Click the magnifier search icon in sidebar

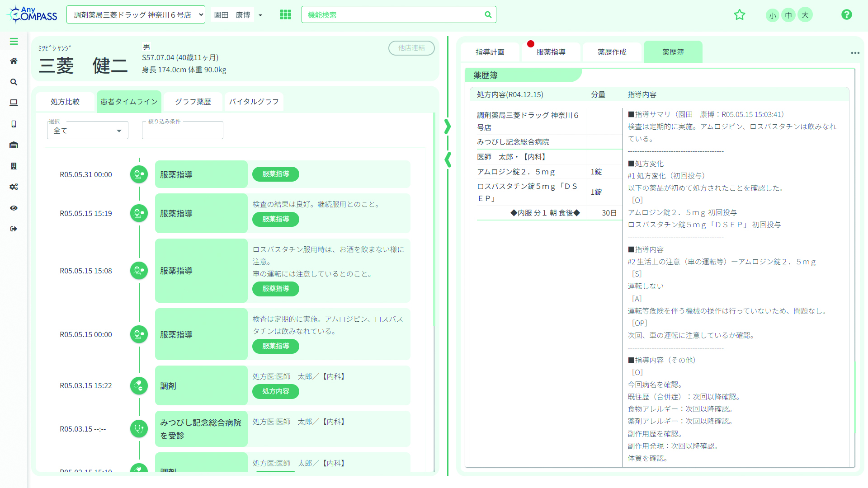pyautogui.click(x=14, y=82)
